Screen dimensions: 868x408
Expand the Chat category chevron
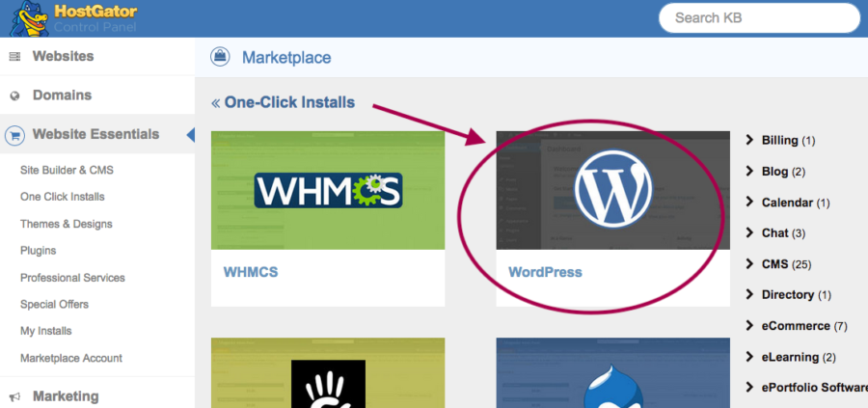coord(749,232)
